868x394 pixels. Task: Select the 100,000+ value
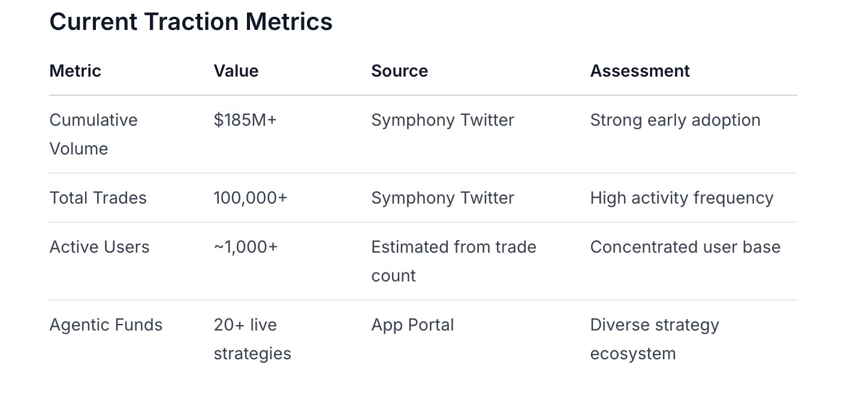point(251,198)
